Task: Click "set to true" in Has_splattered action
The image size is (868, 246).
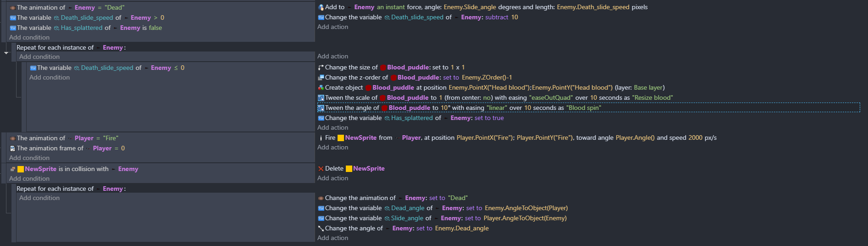Action: click(489, 118)
